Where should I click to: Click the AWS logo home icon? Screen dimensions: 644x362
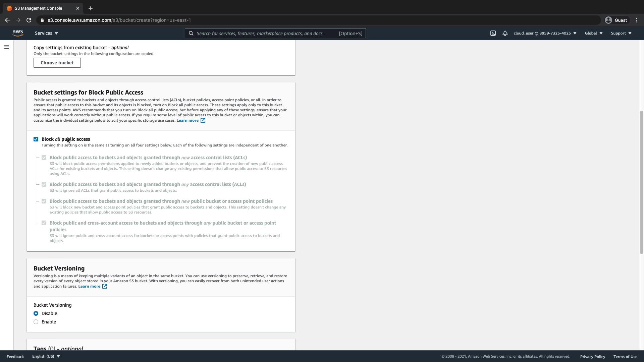(x=18, y=33)
